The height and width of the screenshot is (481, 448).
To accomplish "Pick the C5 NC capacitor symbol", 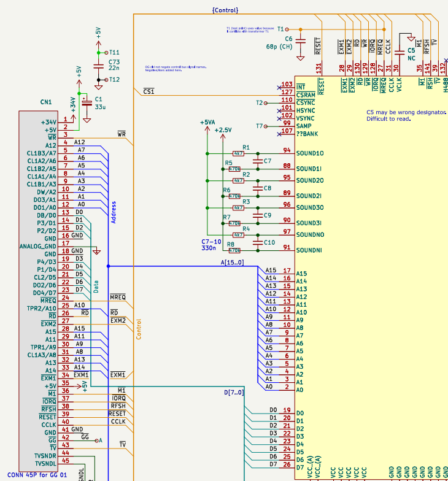I will click(x=398, y=53).
